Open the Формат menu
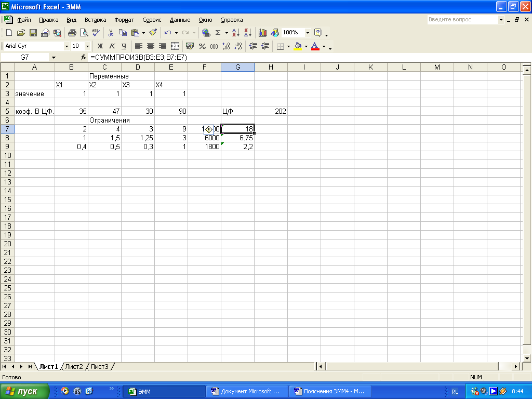The image size is (532, 399). point(124,20)
